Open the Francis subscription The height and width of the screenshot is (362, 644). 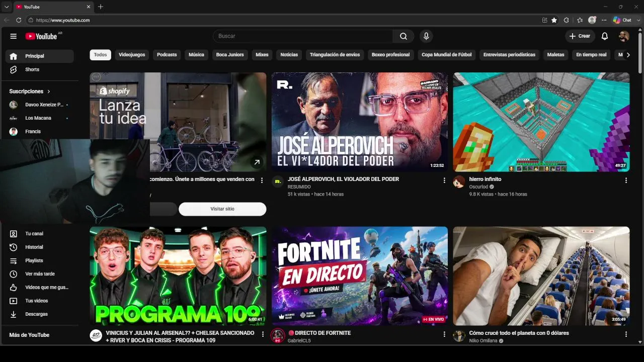tap(39, 132)
